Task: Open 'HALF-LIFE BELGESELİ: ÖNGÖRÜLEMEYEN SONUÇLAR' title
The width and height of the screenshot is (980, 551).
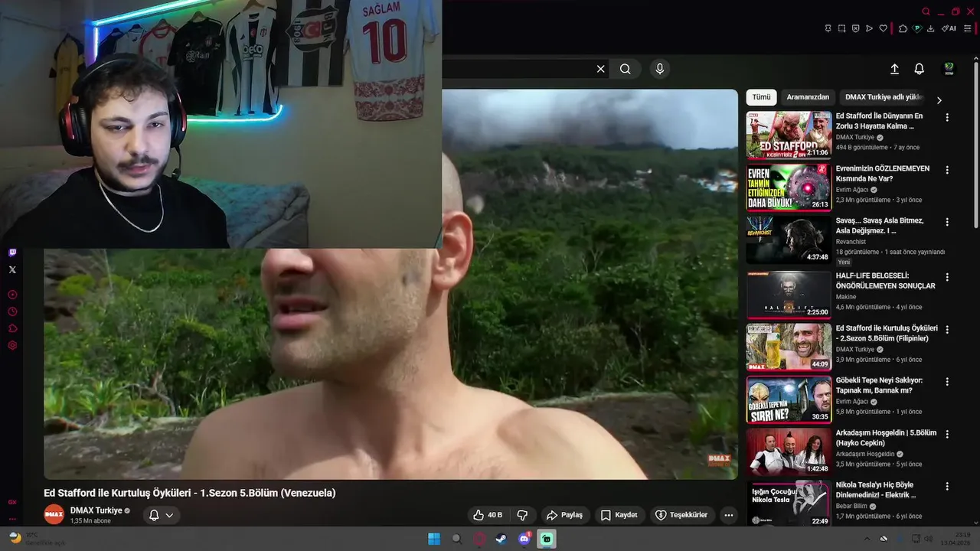Action: coord(885,281)
